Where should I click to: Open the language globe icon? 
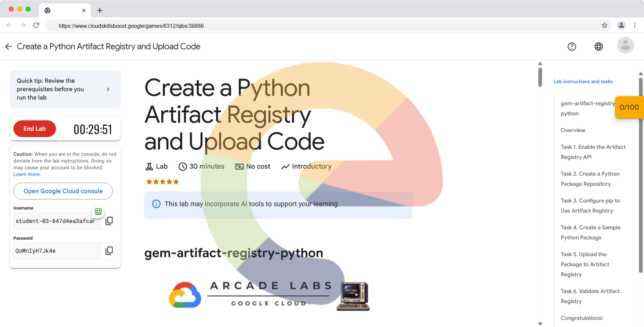[598, 47]
